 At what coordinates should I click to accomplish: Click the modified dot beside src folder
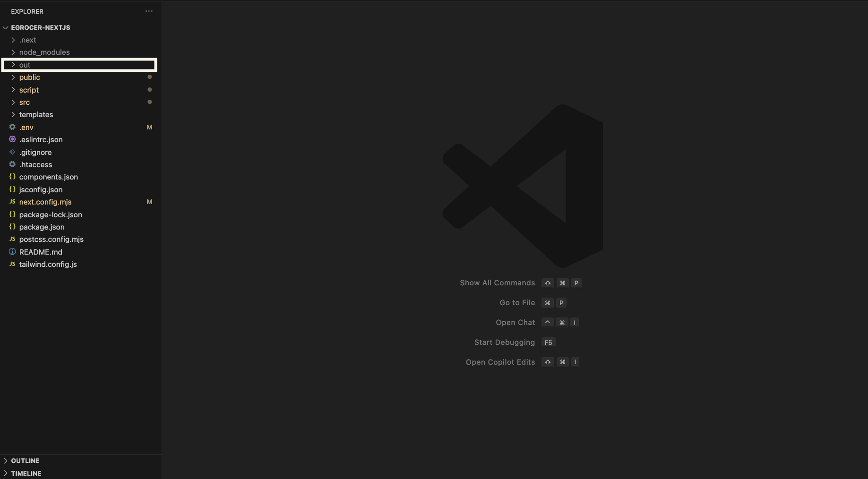point(150,102)
